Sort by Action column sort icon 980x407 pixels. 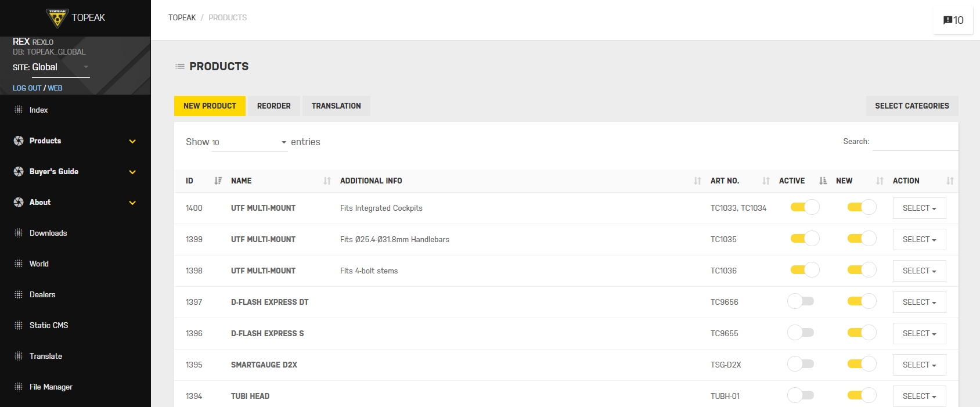(950, 181)
